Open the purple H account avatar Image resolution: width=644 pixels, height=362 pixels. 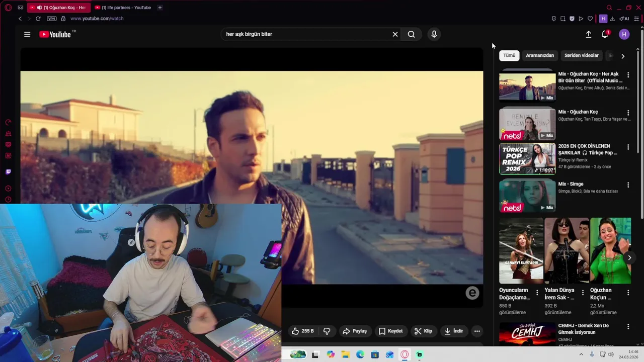pos(624,34)
